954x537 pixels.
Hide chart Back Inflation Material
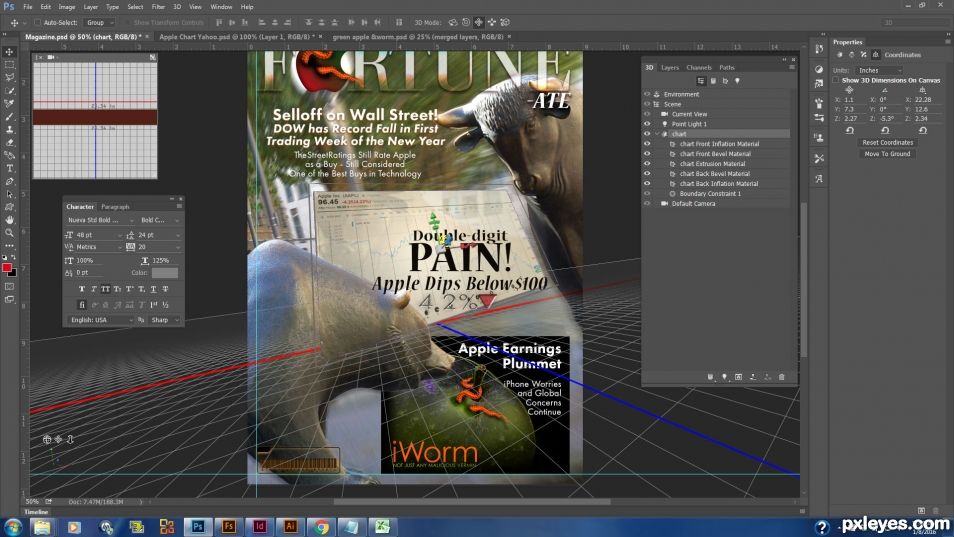[x=647, y=184]
